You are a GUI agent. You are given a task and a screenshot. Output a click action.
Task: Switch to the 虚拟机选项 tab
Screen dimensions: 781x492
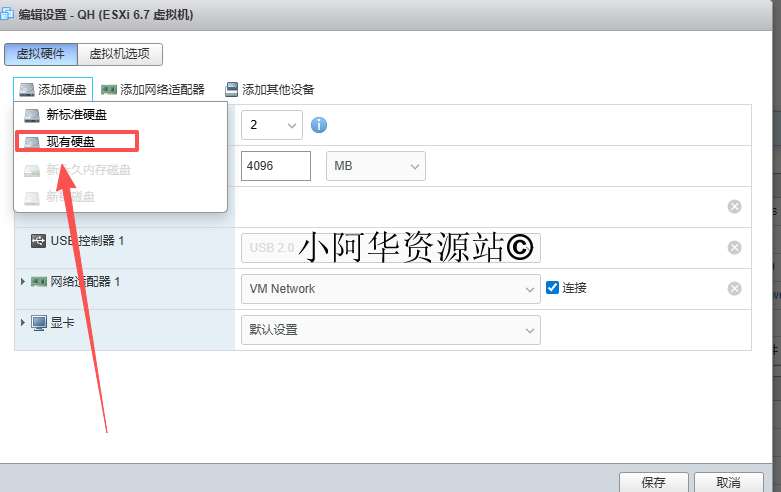[x=120, y=54]
